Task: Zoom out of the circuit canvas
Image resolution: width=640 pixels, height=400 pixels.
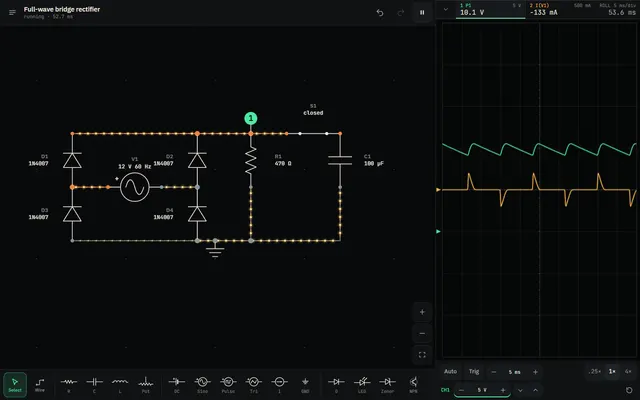Action: click(x=422, y=333)
